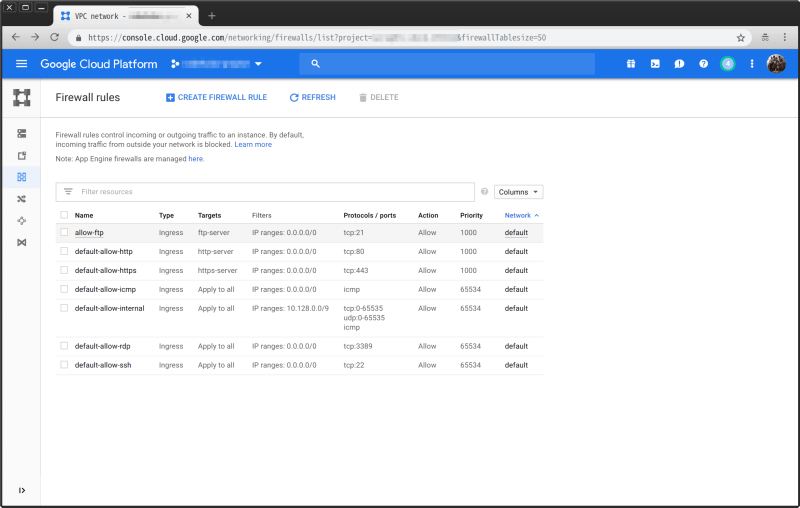This screenshot has height=508, width=800.
Task: Click the browser address bar URL
Action: click(x=316, y=38)
